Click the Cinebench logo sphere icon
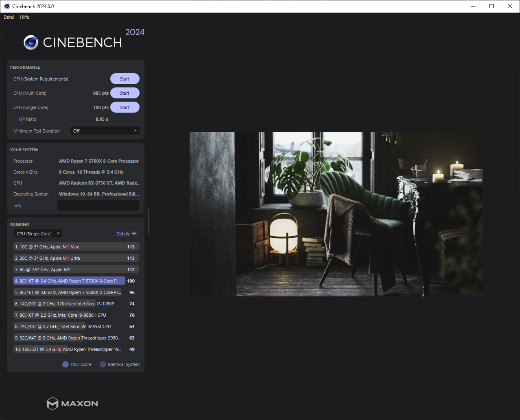 (x=31, y=42)
